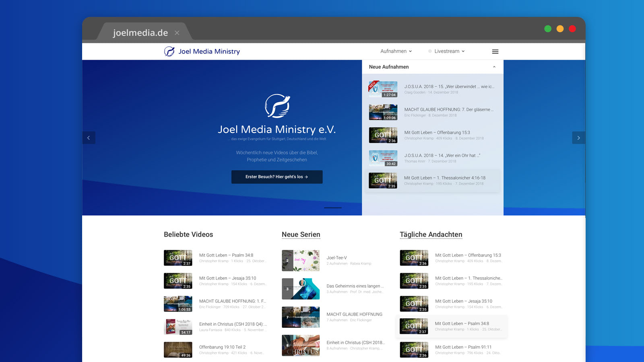Click the 54:17 Einheit in Christus thumbnail

tap(178, 327)
